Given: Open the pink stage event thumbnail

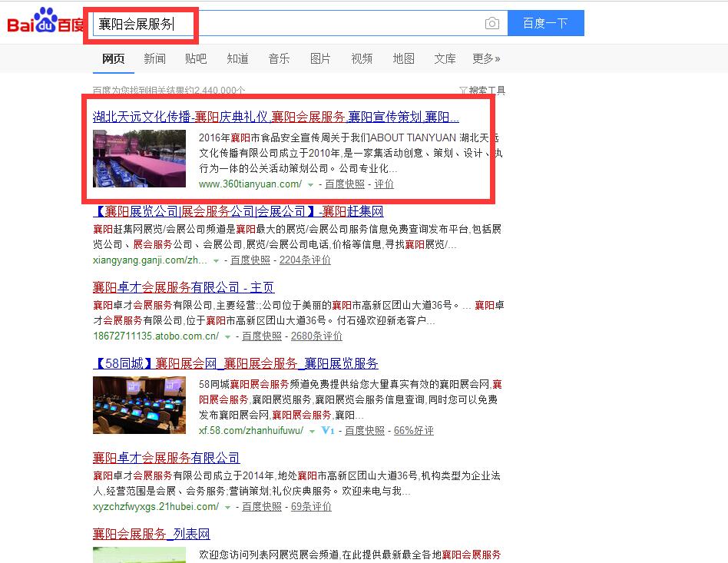Looking at the screenshot, I should click(x=139, y=158).
